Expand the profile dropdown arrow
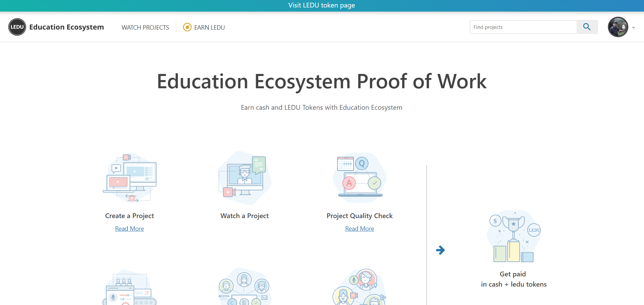This screenshot has width=644, height=305. (633, 28)
